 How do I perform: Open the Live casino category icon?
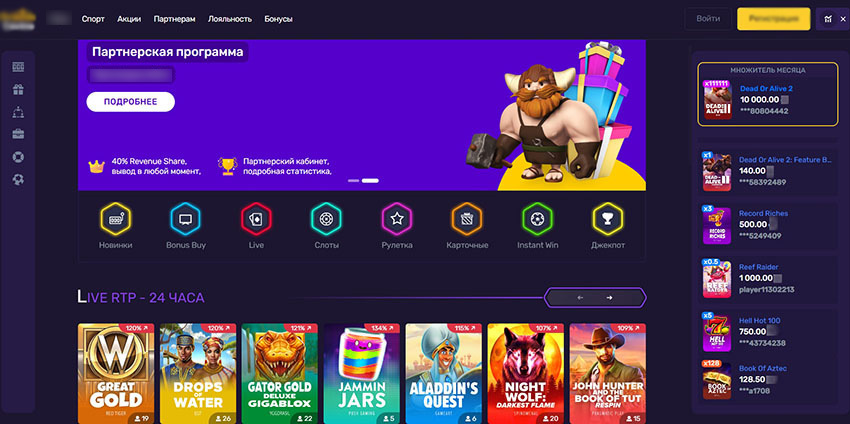[x=256, y=218]
